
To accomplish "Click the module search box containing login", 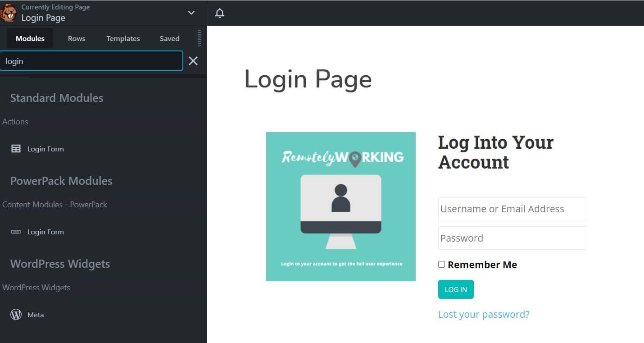I will coord(91,61).
